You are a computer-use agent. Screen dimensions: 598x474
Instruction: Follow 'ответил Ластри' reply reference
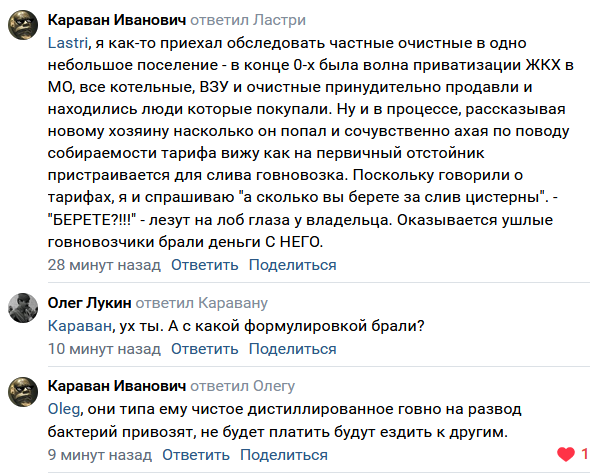tap(248, 20)
